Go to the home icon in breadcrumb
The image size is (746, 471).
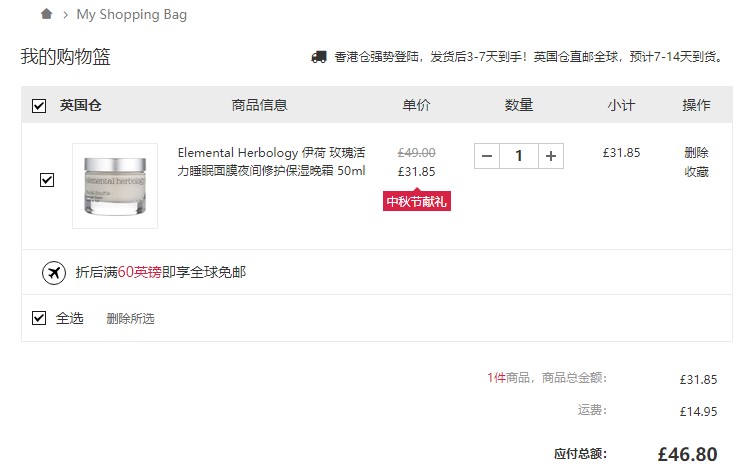click(x=46, y=14)
